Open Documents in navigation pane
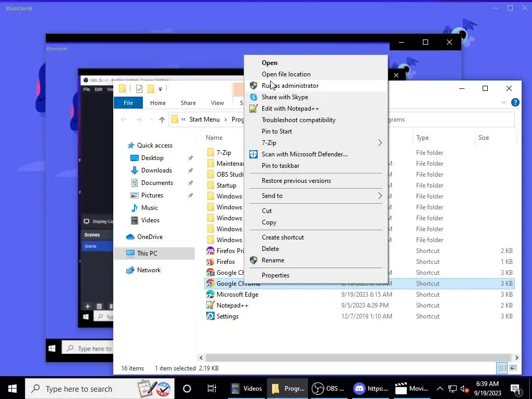 pyautogui.click(x=157, y=183)
